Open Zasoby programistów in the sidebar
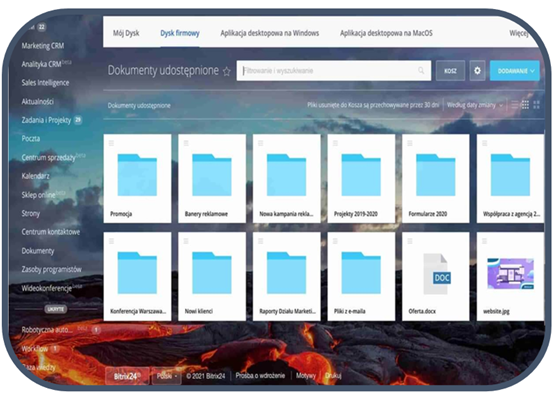Viewport: 556px width, 398px height. point(51,269)
